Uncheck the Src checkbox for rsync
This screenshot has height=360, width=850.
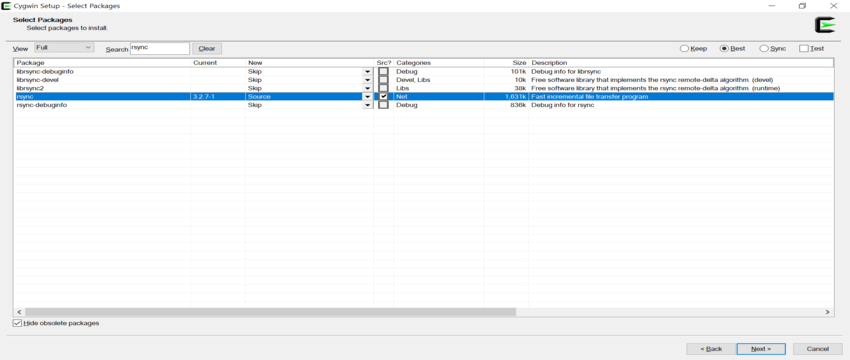[383, 97]
